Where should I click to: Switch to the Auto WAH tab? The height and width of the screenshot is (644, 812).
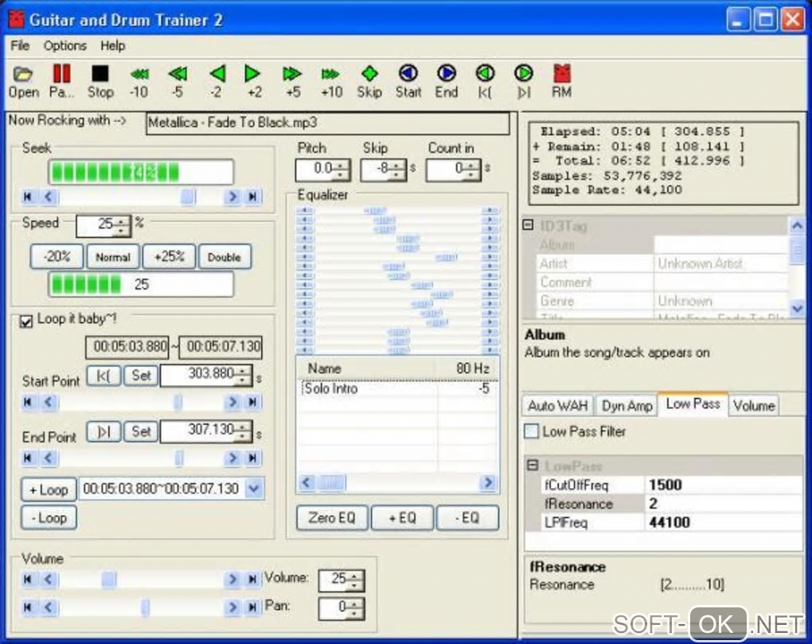(558, 405)
